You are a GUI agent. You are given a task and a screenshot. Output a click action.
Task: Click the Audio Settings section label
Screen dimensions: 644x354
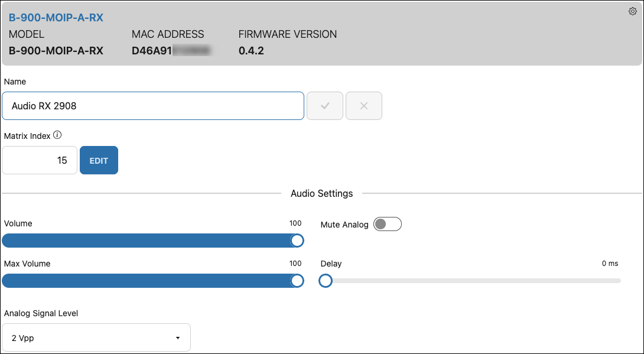(321, 193)
